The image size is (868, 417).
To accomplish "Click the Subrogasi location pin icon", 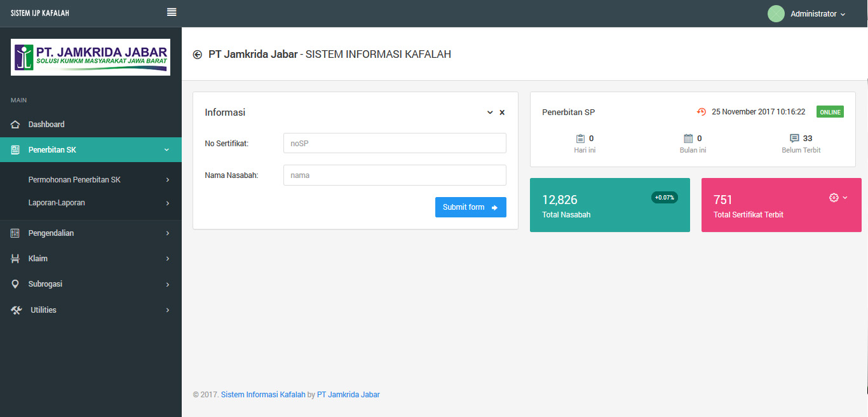I will click(16, 284).
